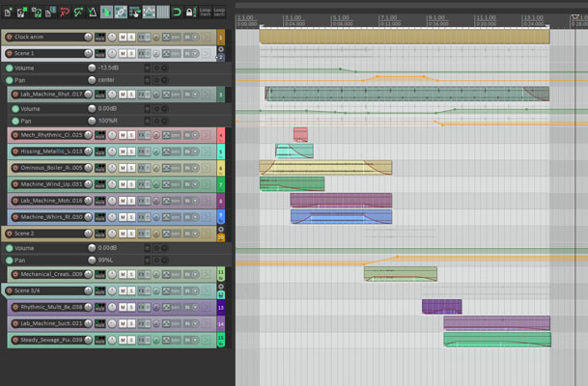Open envelopes for Machine_Whirs track
The width and height of the screenshot is (588, 386).
(x=166, y=217)
